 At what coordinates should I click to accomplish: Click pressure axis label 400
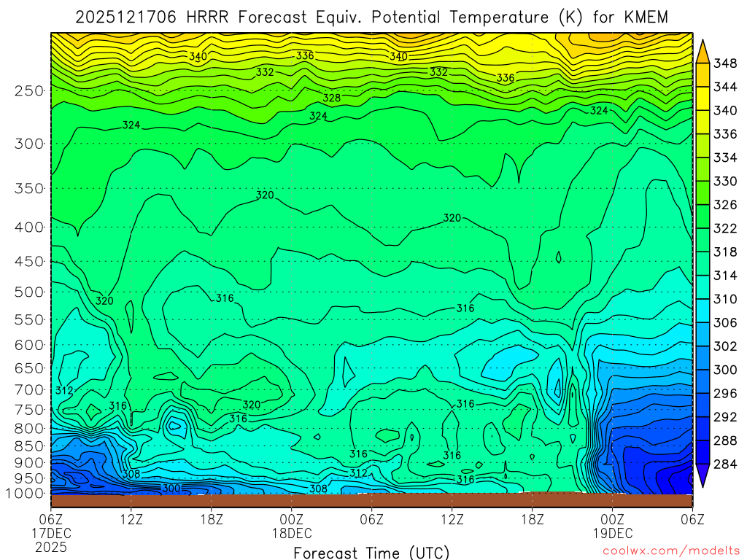pyautogui.click(x=29, y=227)
